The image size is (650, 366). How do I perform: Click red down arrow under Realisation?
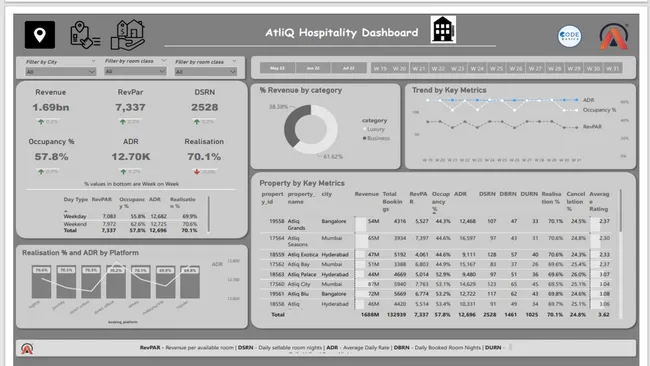pyautogui.click(x=197, y=172)
